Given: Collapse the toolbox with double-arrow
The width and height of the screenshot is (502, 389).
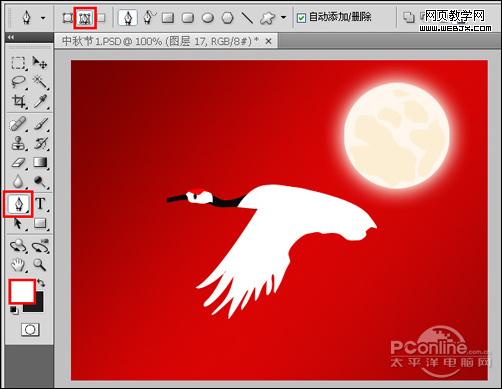Looking at the screenshot, I should coord(11,37).
